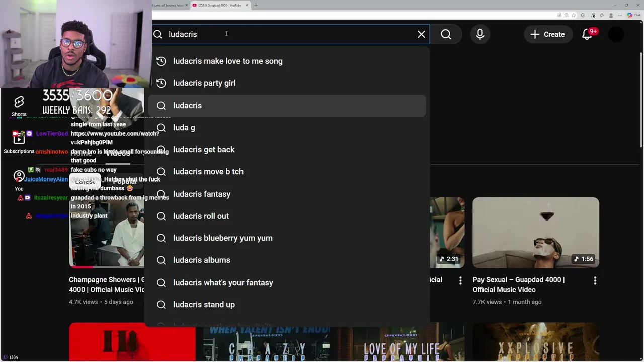Open Champagne Showers video thumbnail

coord(107,232)
